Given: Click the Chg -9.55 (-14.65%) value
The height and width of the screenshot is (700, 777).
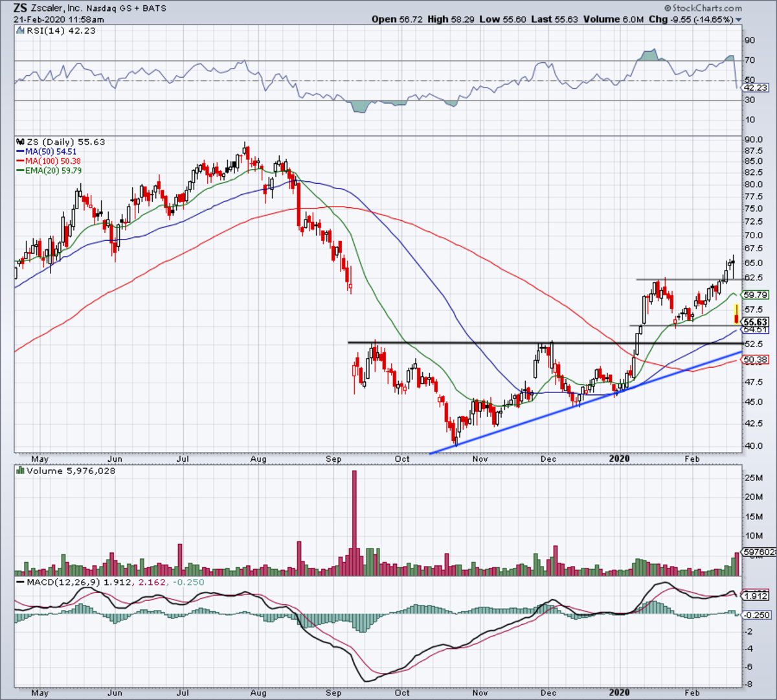Looking at the screenshot, I should pos(690,19).
